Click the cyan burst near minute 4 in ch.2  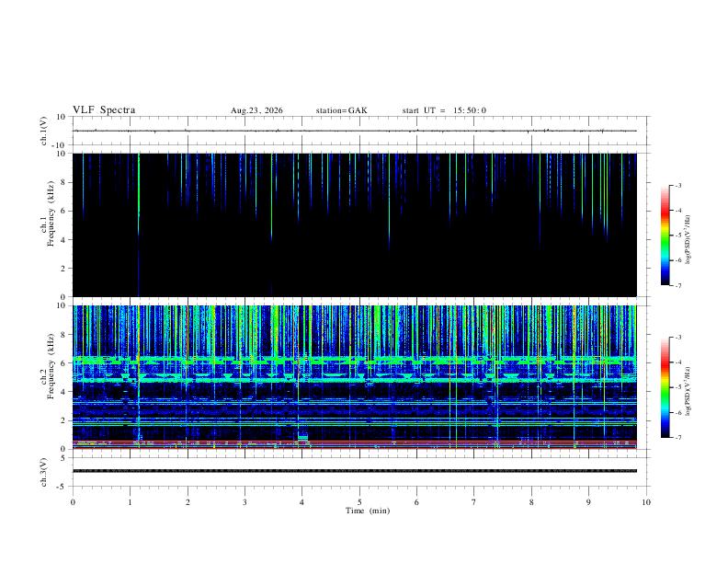pyautogui.click(x=302, y=437)
